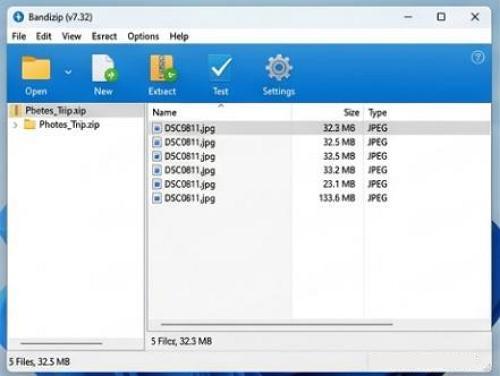Minimize the Bandizip window
The image size is (500, 376).
tap(408, 17)
